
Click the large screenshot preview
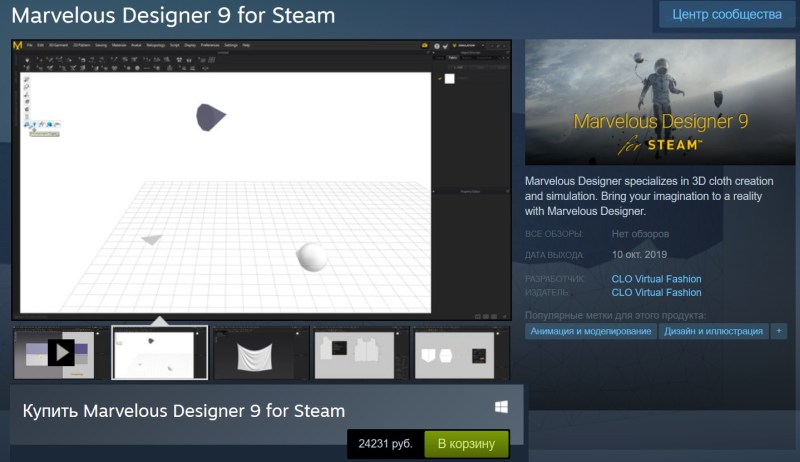pos(261,180)
